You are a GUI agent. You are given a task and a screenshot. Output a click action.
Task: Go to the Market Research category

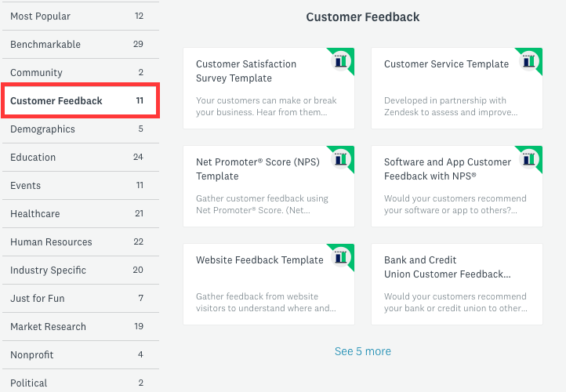click(x=81, y=327)
